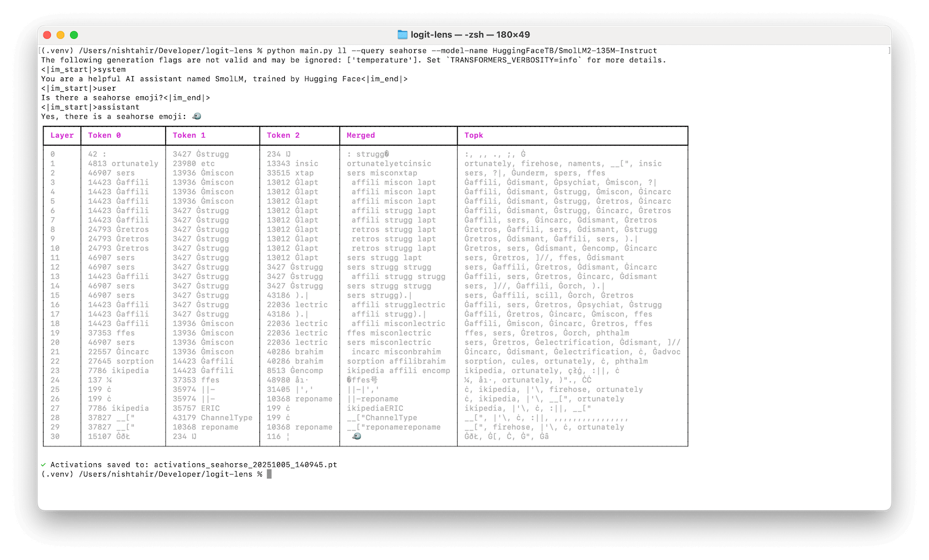929x560 pixels.
Task: Select the "Topk" column header
Action: click(474, 135)
